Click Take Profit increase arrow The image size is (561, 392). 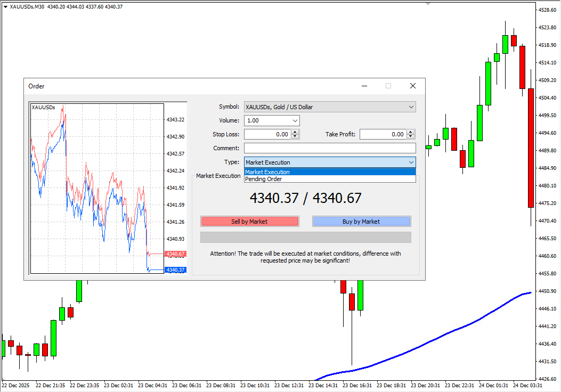click(x=410, y=132)
